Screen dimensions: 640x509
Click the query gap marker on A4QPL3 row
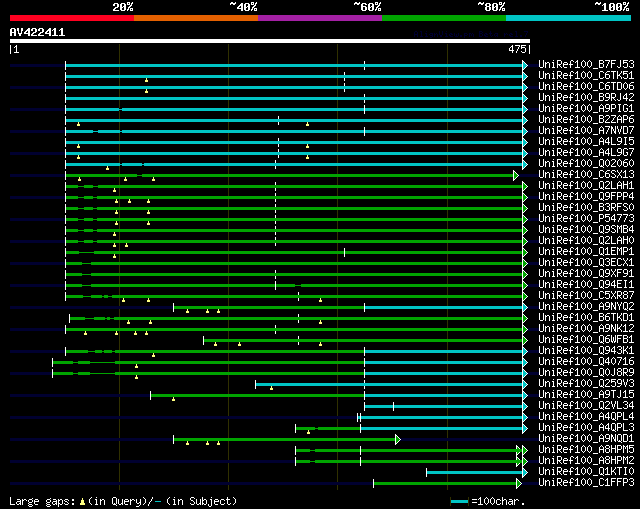tap(308, 432)
